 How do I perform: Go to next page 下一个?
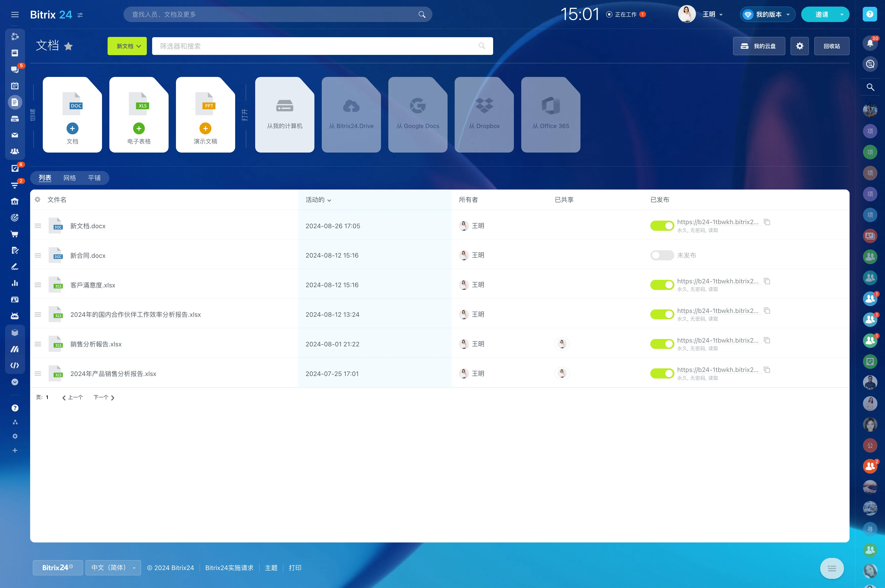click(x=104, y=397)
